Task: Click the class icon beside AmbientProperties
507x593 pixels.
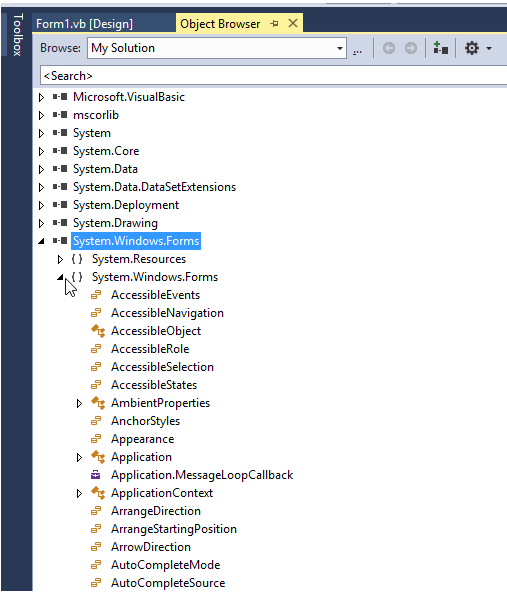Action: coord(98,403)
